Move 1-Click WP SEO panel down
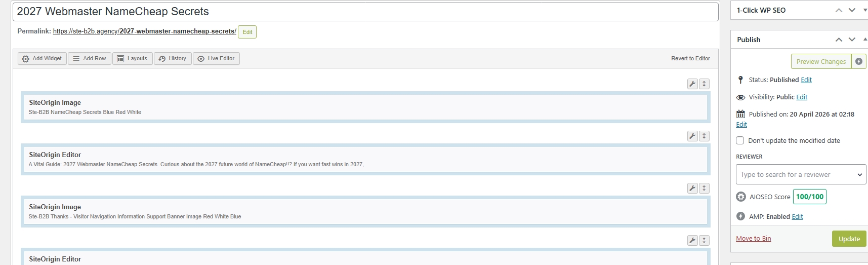Viewport: 868px width, 265px height. 852,10
